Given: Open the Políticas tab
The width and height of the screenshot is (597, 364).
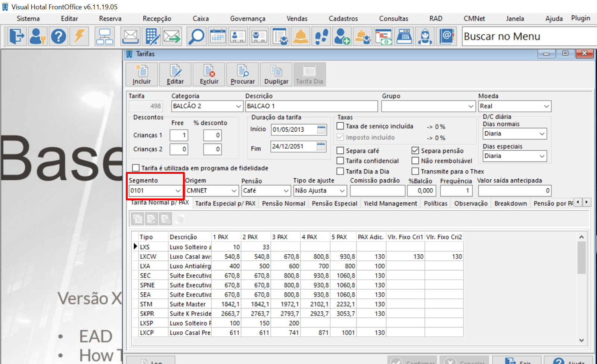Looking at the screenshot, I should pyautogui.click(x=435, y=204).
